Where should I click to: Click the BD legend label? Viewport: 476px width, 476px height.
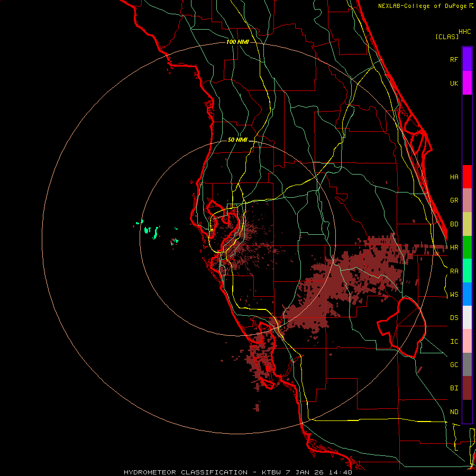coord(454,224)
